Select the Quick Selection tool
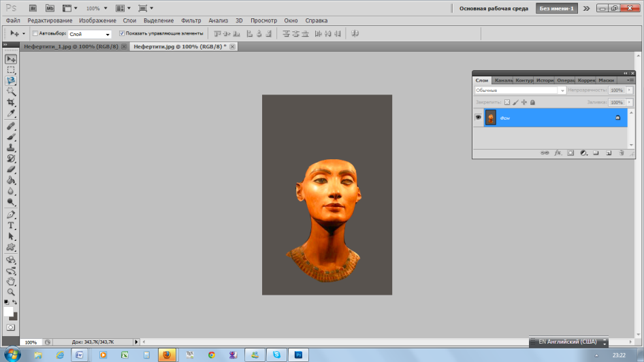Screen dimensions: 644x362 tap(11, 92)
